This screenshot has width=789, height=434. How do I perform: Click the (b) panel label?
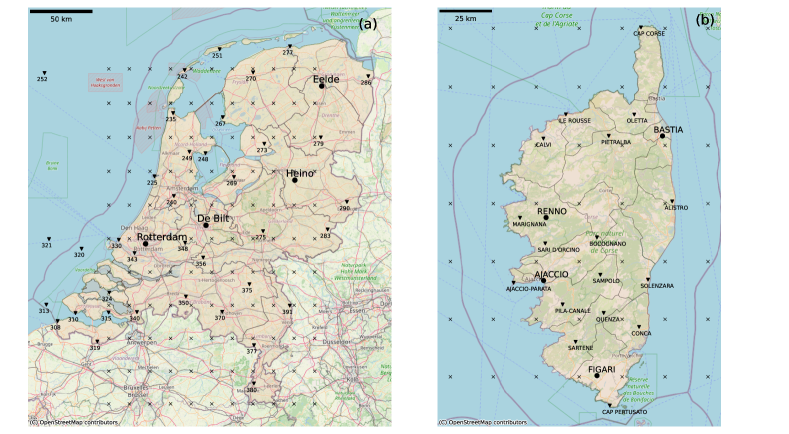point(705,20)
